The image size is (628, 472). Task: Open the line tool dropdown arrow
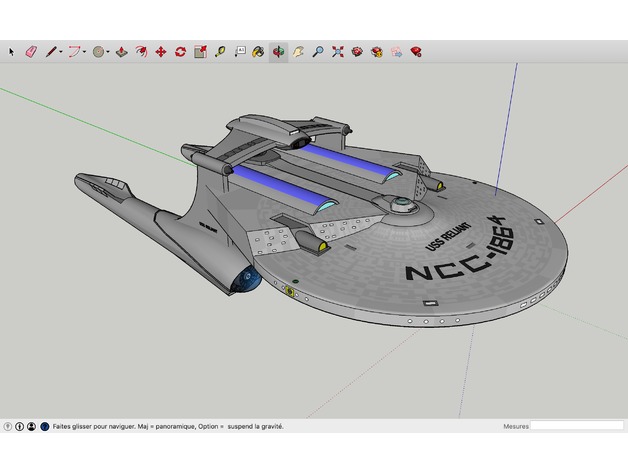61,51
